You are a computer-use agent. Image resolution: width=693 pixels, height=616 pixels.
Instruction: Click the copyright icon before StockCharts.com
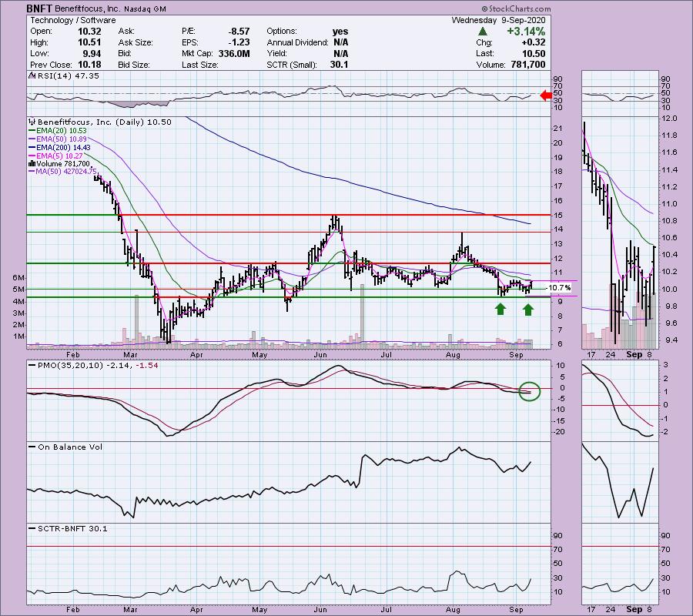pyautogui.click(x=484, y=8)
